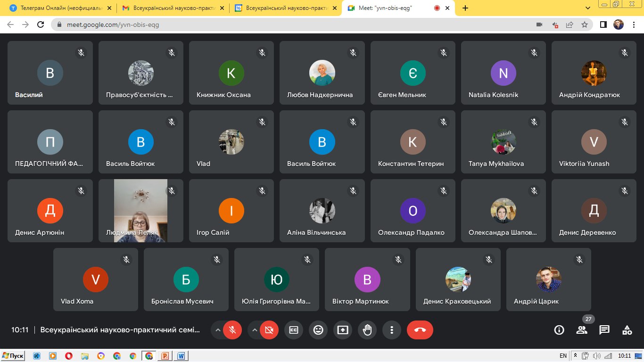Select Людмила Леляк's video tile
The height and width of the screenshot is (362, 644).
140,210
